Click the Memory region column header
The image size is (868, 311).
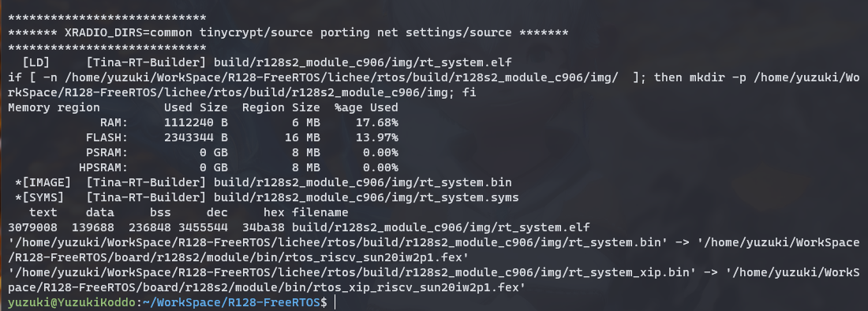pos(54,107)
